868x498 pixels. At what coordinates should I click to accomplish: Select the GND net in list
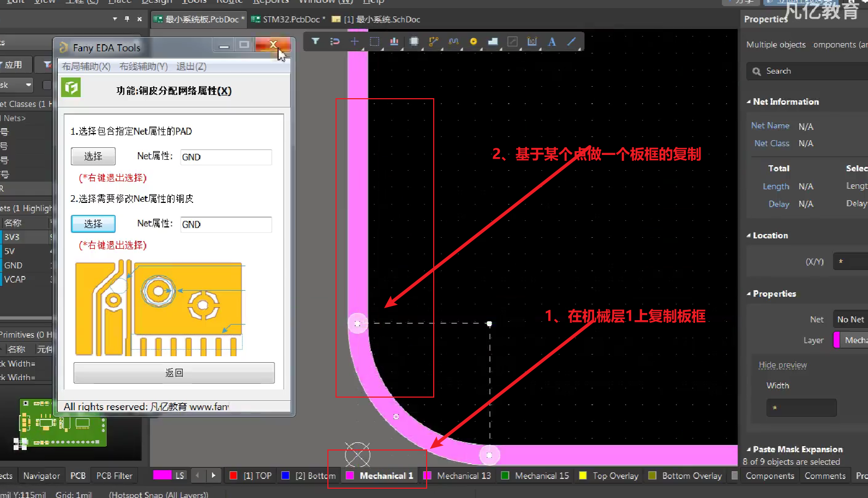(26, 266)
